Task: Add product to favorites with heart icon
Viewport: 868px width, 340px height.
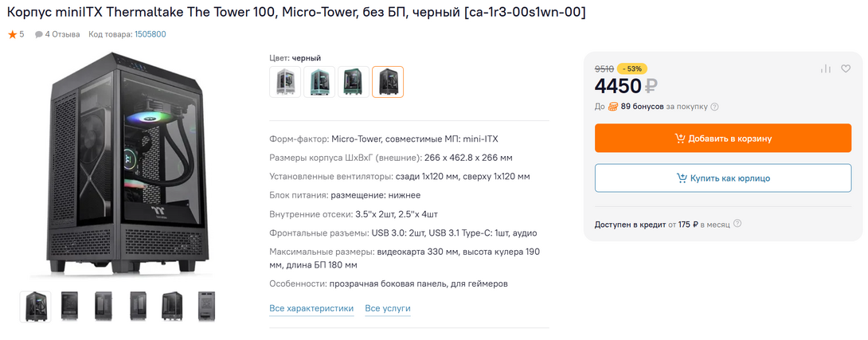Action: coord(846,69)
